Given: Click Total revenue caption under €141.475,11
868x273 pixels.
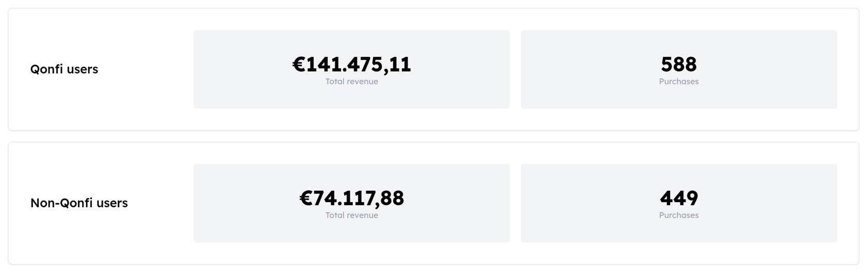Looking at the screenshot, I should tap(351, 82).
